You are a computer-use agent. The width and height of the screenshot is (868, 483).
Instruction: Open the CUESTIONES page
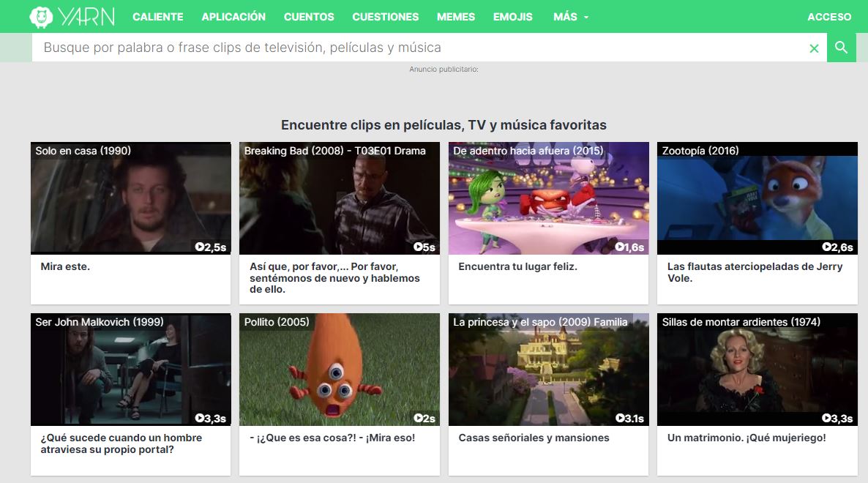385,16
